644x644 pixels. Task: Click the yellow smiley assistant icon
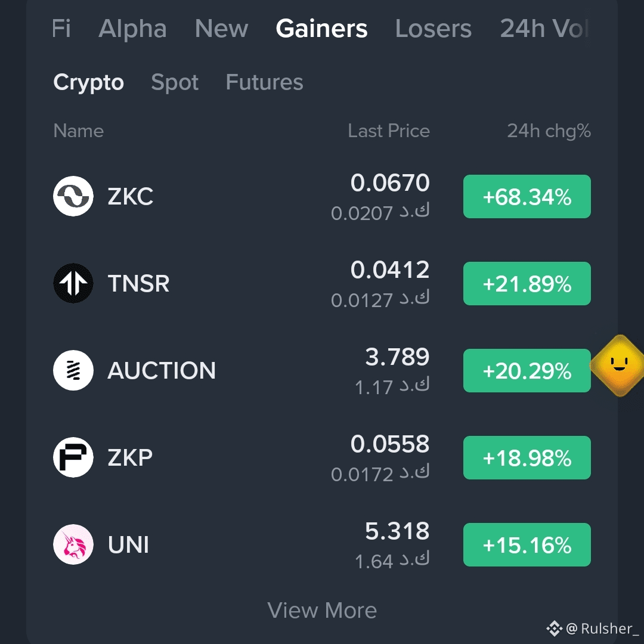(618, 365)
